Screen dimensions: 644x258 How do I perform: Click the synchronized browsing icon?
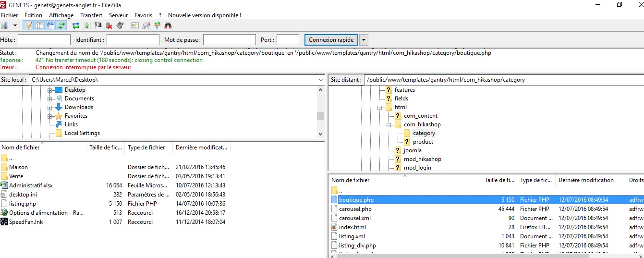click(157, 25)
